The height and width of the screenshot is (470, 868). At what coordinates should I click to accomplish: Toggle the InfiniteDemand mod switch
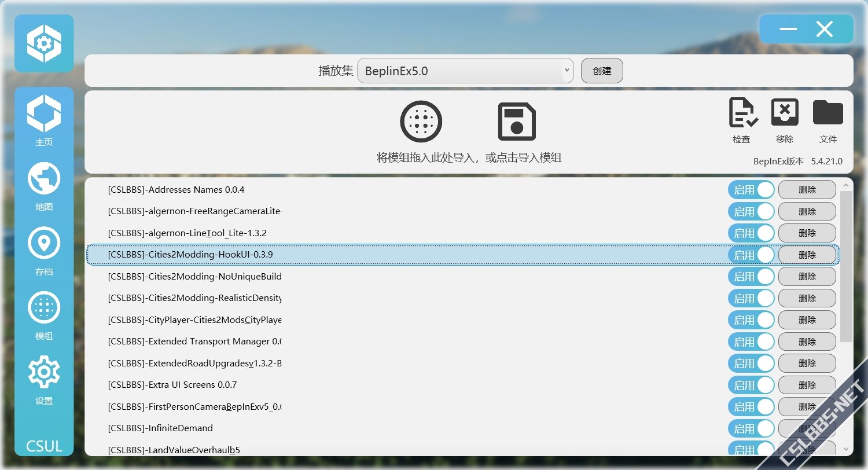[751, 428]
